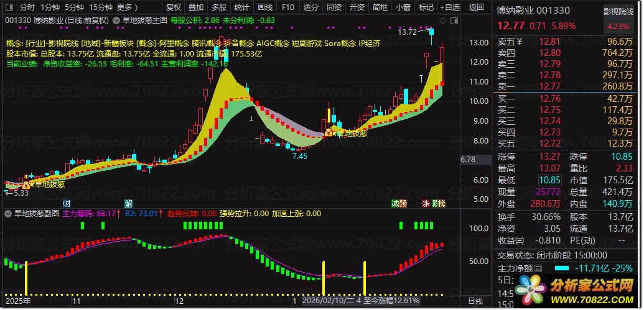Click the 叠加 overlay button

(196, 7)
